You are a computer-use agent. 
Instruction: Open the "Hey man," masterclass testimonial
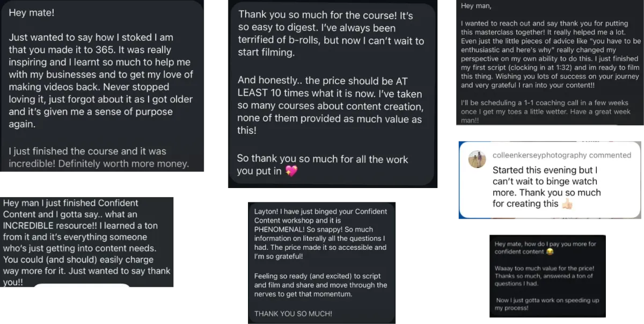pos(550,63)
